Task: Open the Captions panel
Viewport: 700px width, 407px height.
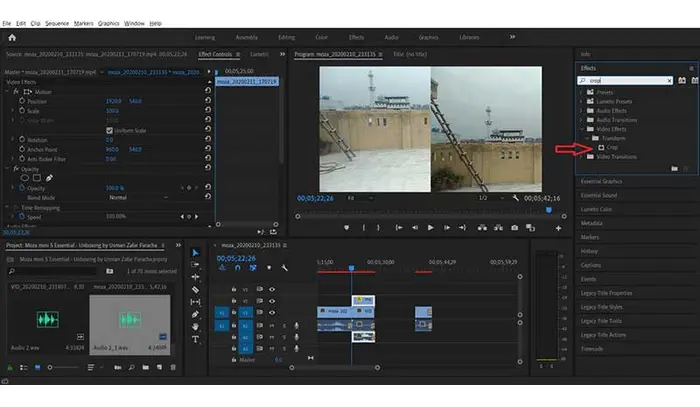Action: [x=591, y=265]
